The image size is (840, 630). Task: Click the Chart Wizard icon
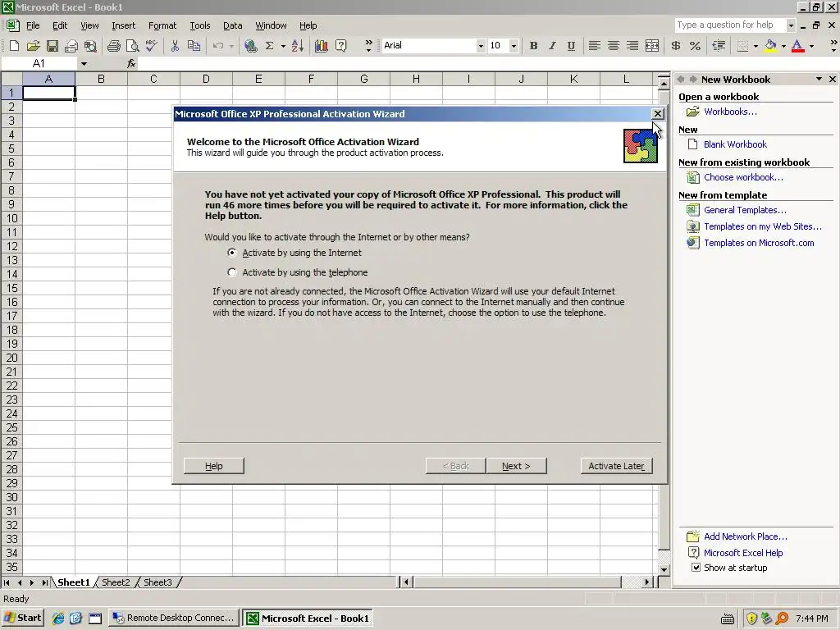pyautogui.click(x=322, y=46)
